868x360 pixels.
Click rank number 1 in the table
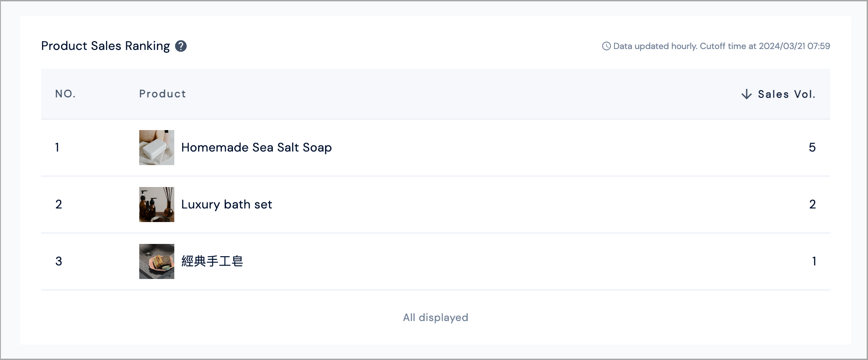57,148
